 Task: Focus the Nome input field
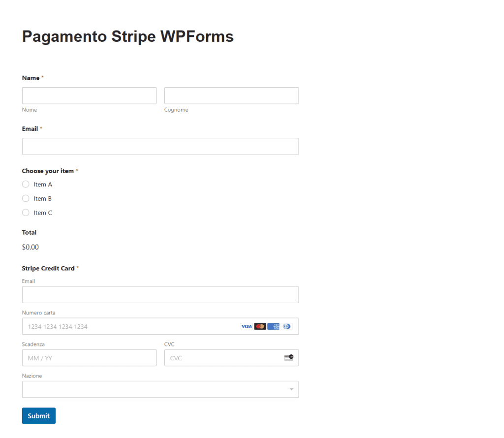pos(89,95)
